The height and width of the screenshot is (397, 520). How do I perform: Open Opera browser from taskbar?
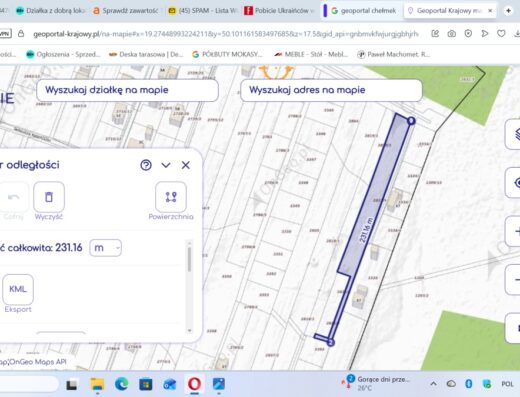pyautogui.click(x=194, y=384)
